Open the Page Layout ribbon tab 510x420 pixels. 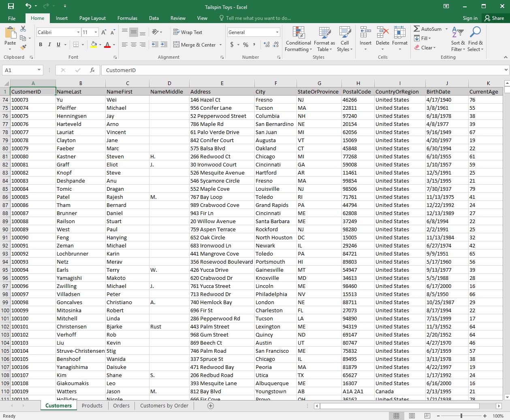point(92,18)
